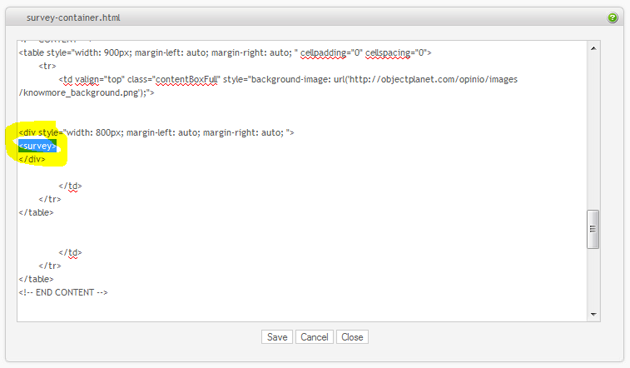
Task: Click the scrollbar up arrow
Action: (x=593, y=49)
